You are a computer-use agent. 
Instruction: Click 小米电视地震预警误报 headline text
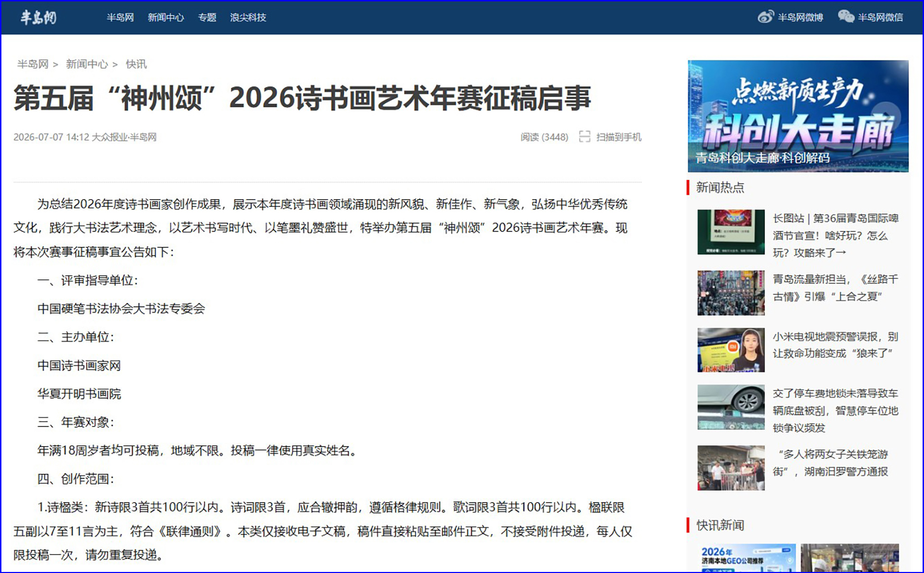point(835,345)
